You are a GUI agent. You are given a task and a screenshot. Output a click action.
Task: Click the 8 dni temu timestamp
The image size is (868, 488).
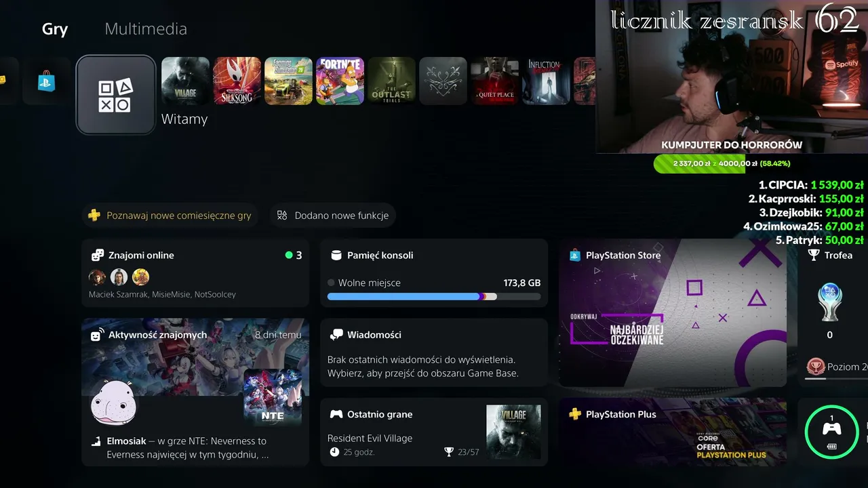pos(278,335)
